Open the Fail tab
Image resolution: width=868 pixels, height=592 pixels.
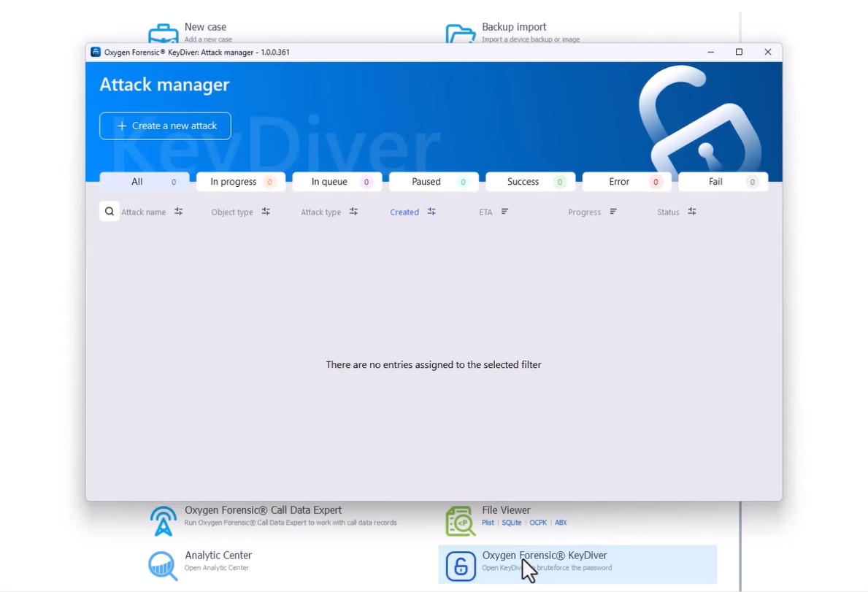pyautogui.click(x=723, y=182)
